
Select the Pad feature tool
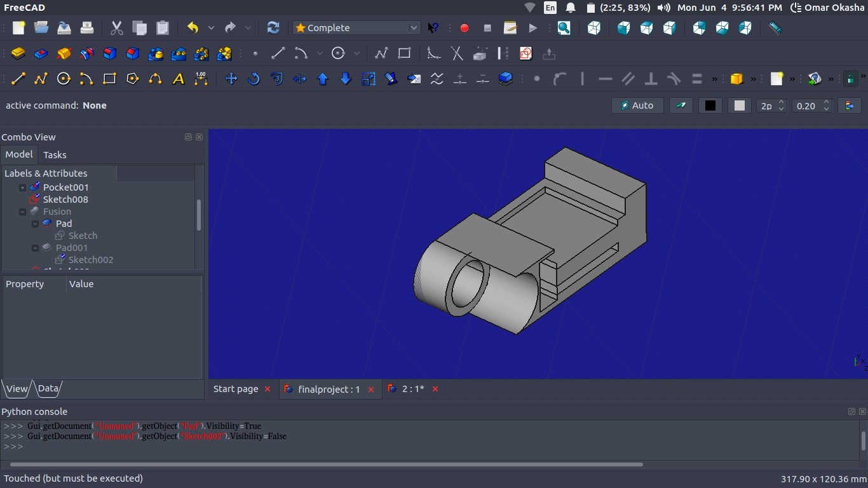18,53
